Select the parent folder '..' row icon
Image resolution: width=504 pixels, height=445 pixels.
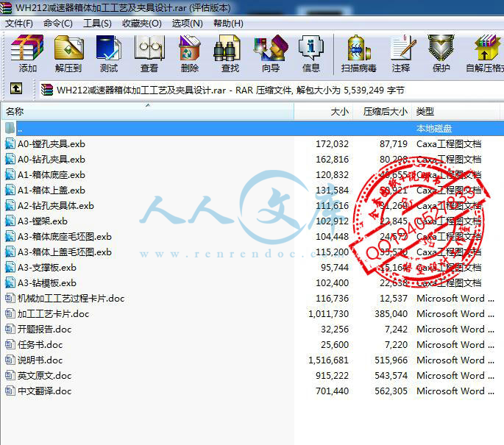click(x=10, y=128)
